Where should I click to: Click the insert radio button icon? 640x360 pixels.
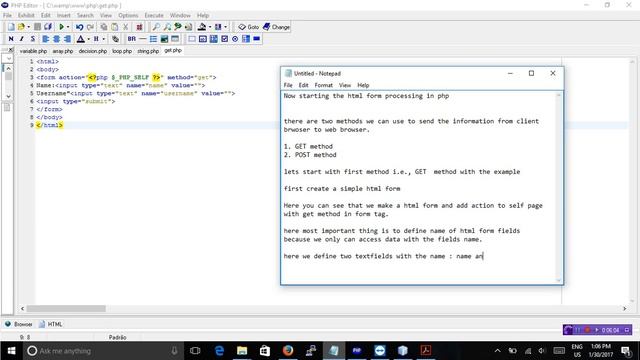pos(235,39)
